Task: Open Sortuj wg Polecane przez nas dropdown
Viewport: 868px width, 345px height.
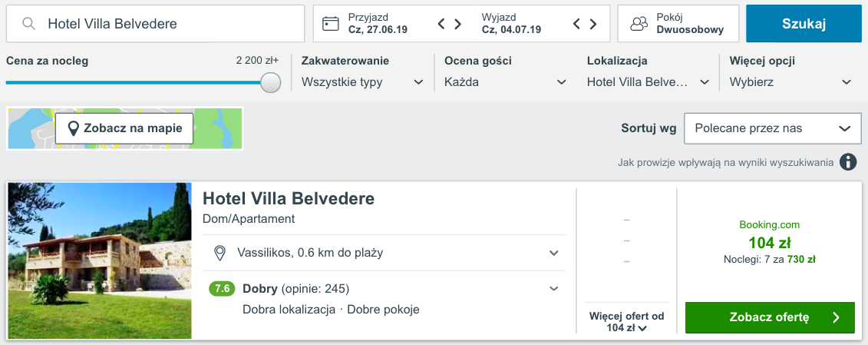Action: click(773, 128)
